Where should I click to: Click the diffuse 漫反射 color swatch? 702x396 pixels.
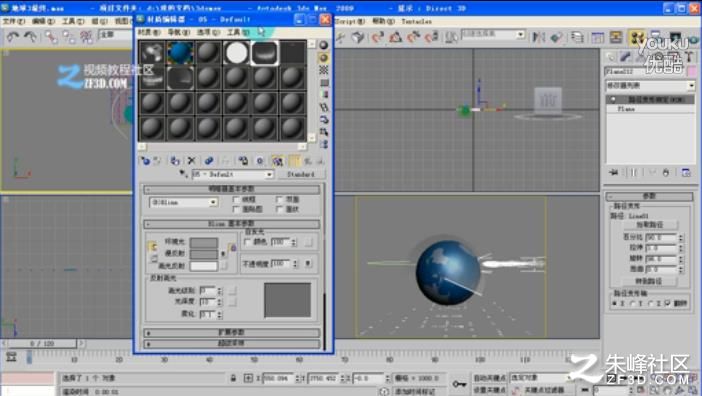(204, 254)
